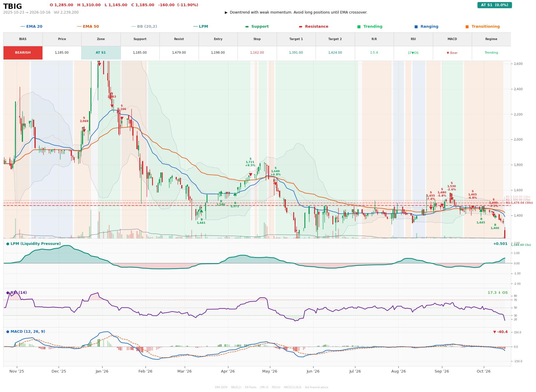536x392 pixels.
Task: Click the red Resistance legend swatch
Action: coord(301,27)
